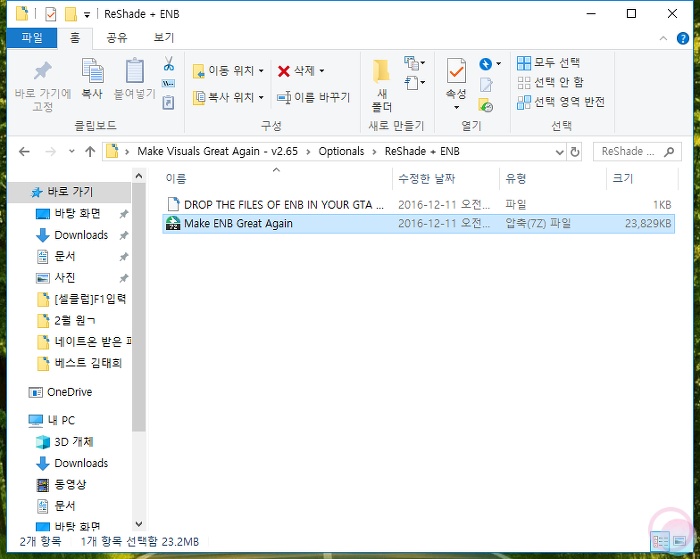Click the Details view icon in status bar
Viewport: 700px width, 559px height.
[660, 541]
